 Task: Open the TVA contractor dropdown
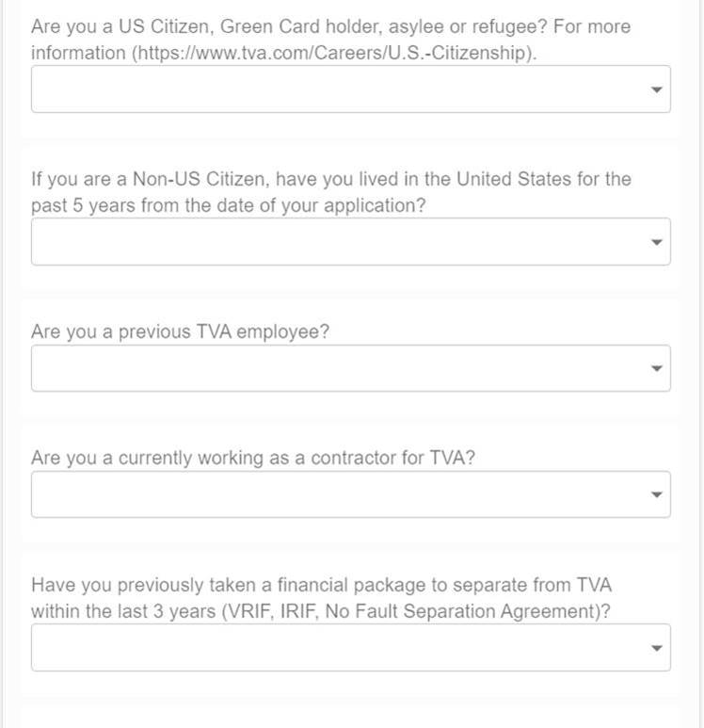pos(339,494)
